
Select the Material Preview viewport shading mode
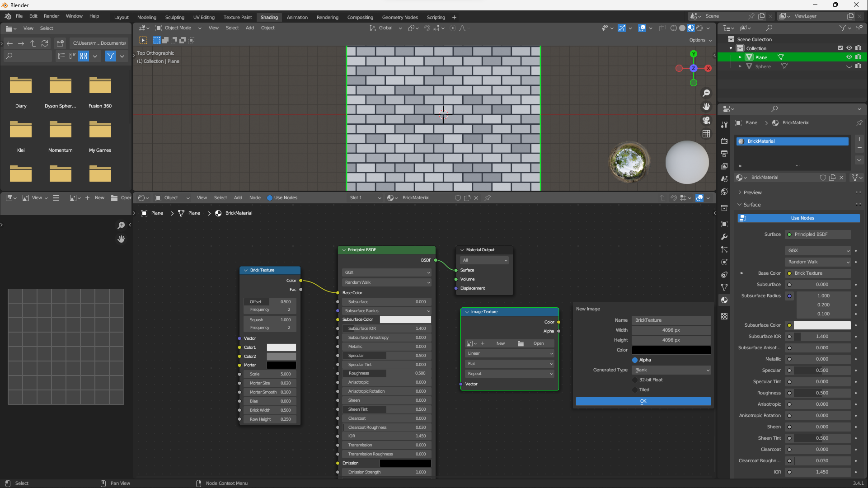coord(691,28)
